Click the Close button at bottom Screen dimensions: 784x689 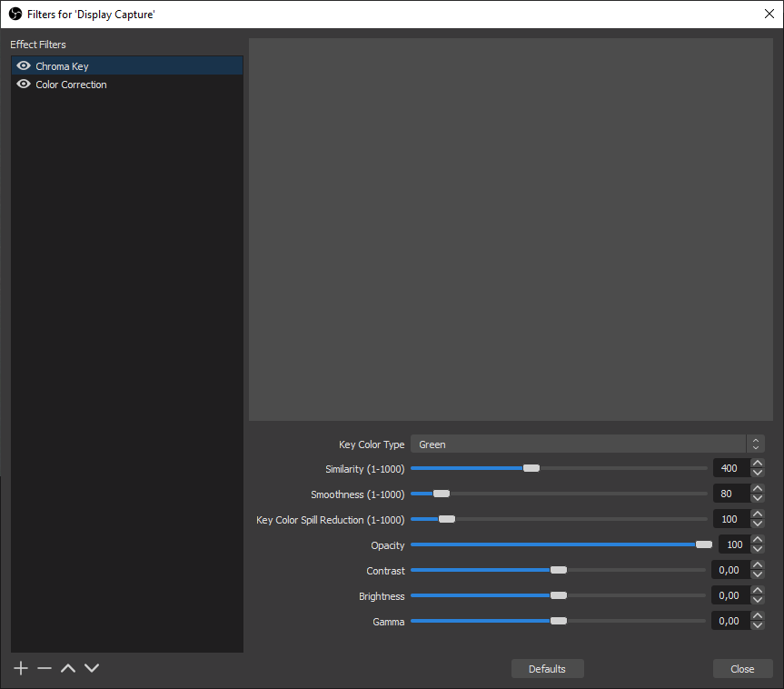[742, 669]
